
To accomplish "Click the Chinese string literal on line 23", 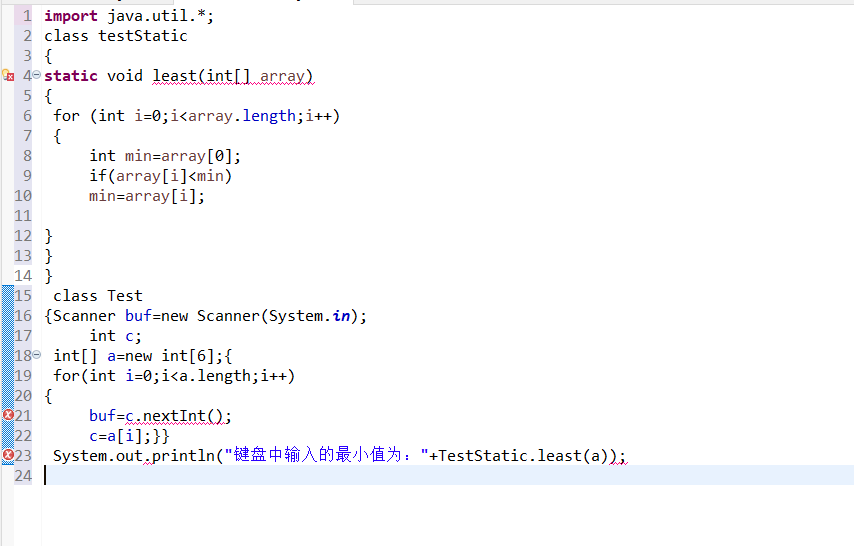I will pyautogui.click(x=326, y=455).
